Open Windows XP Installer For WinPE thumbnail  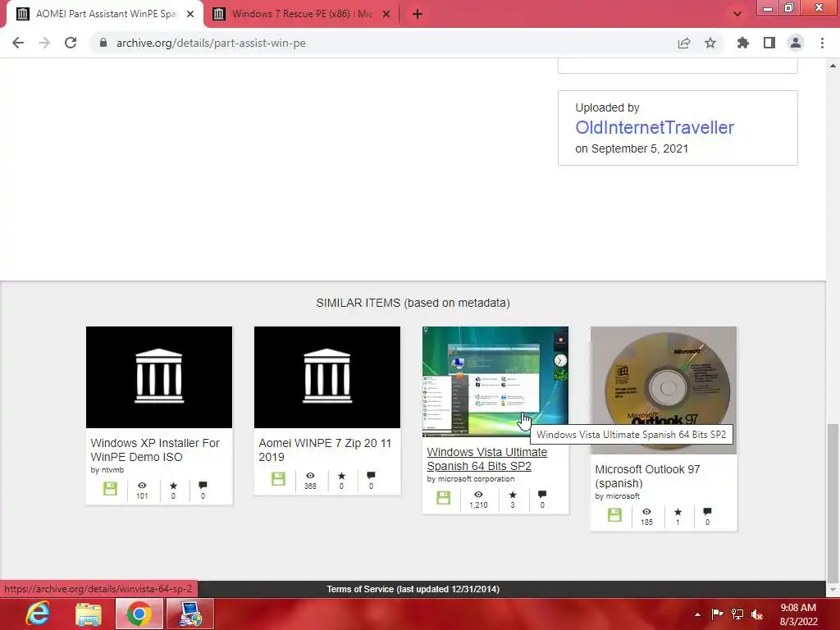(x=159, y=377)
